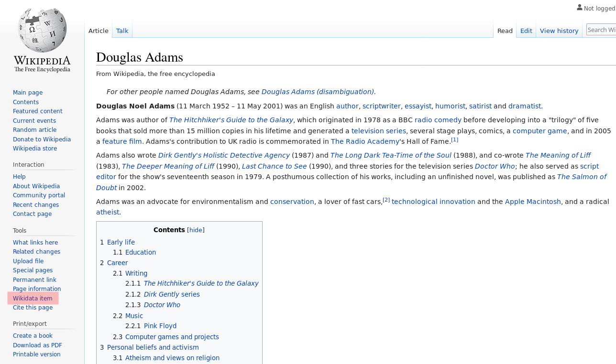Switch to the Talk tab
This screenshot has height=364, width=616.
click(x=123, y=30)
